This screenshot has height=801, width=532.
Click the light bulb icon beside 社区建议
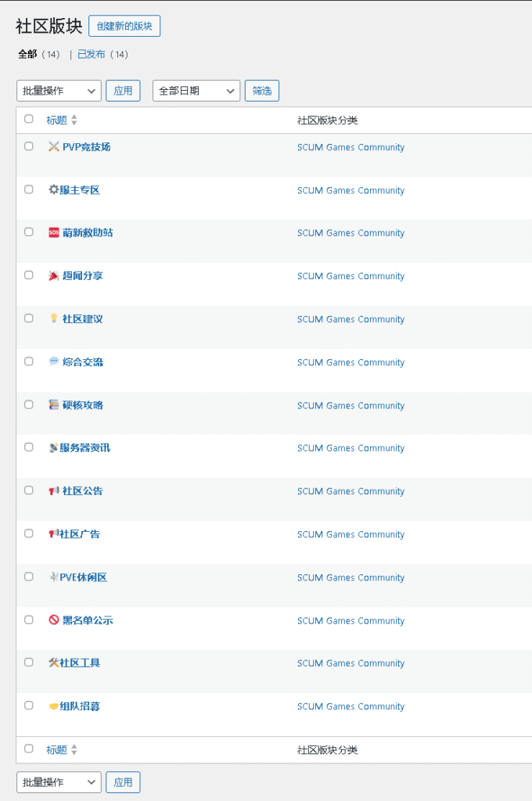53,318
